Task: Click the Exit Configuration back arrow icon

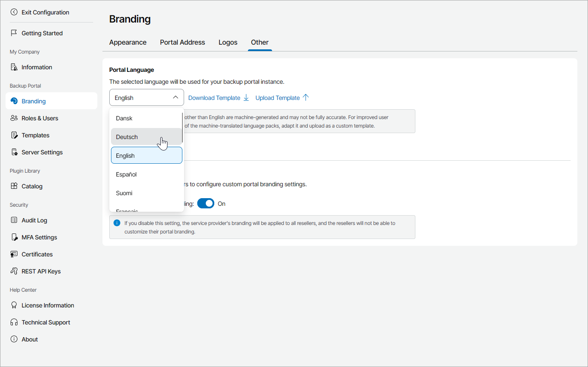Action: 14,12
